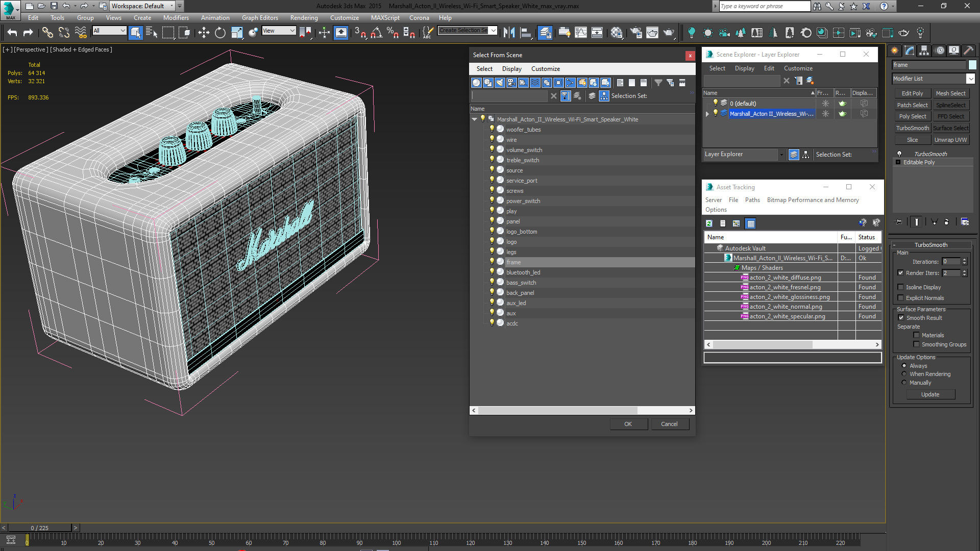Image resolution: width=980 pixels, height=551 pixels.
Task: Open Paths menu in Asset Tracking
Action: point(752,200)
